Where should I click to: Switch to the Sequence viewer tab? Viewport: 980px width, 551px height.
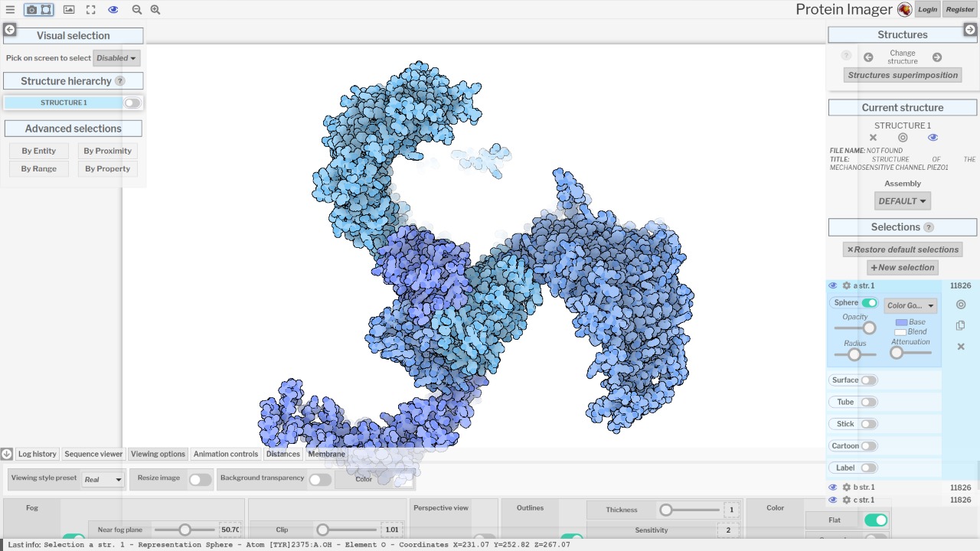(x=93, y=454)
